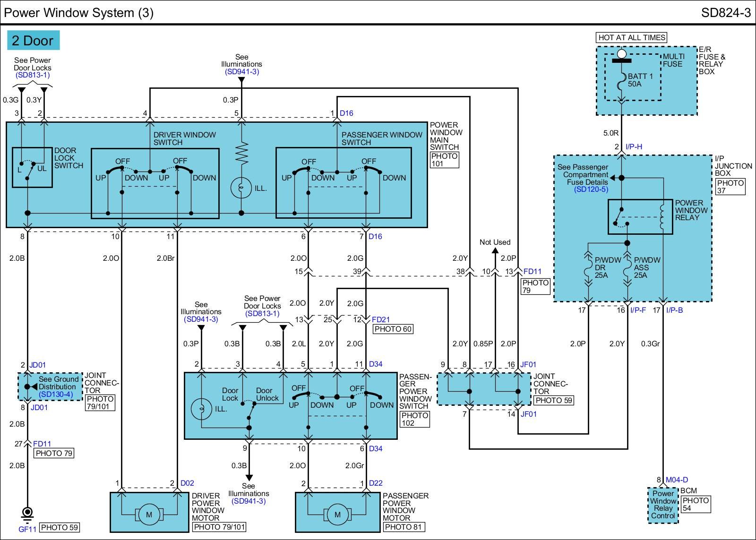Open the SD120-5 fuse details link
Image resolution: width=756 pixels, height=540 pixels.
[591, 189]
